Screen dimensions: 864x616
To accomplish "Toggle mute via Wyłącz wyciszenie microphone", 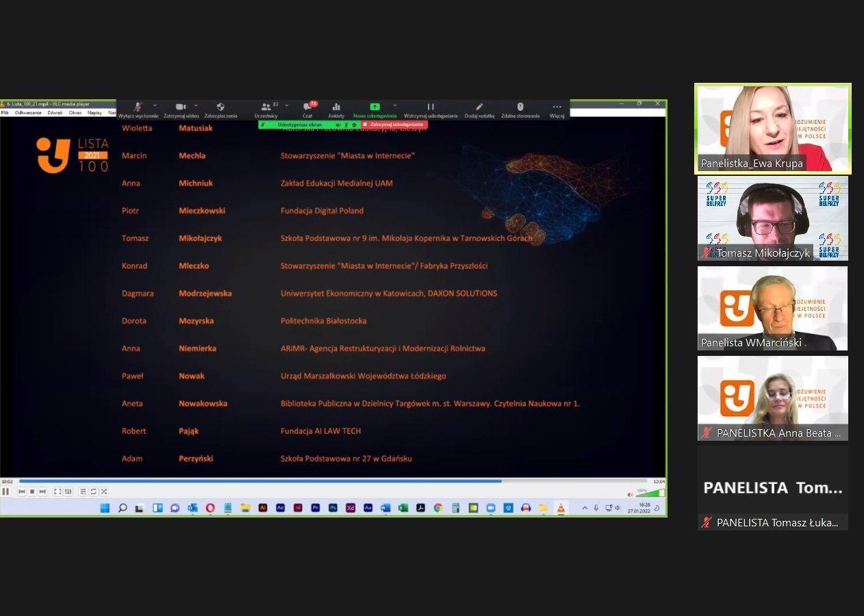I will [x=138, y=110].
